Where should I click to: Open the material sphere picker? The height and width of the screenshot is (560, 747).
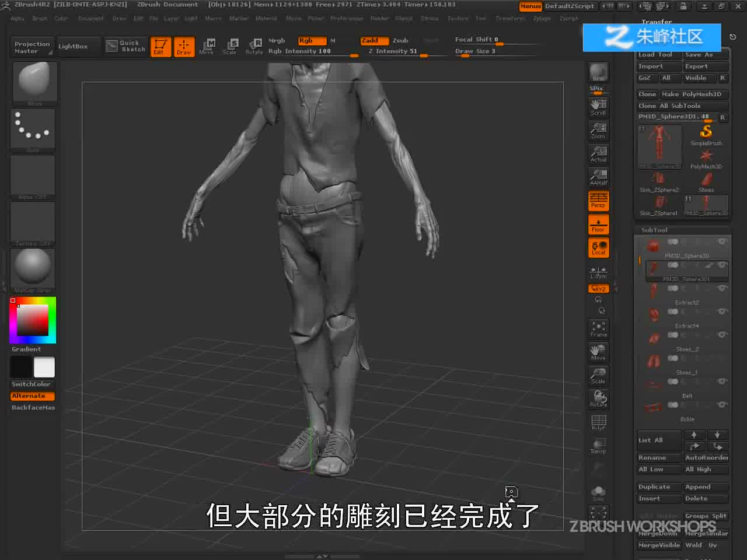(x=33, y=269)
